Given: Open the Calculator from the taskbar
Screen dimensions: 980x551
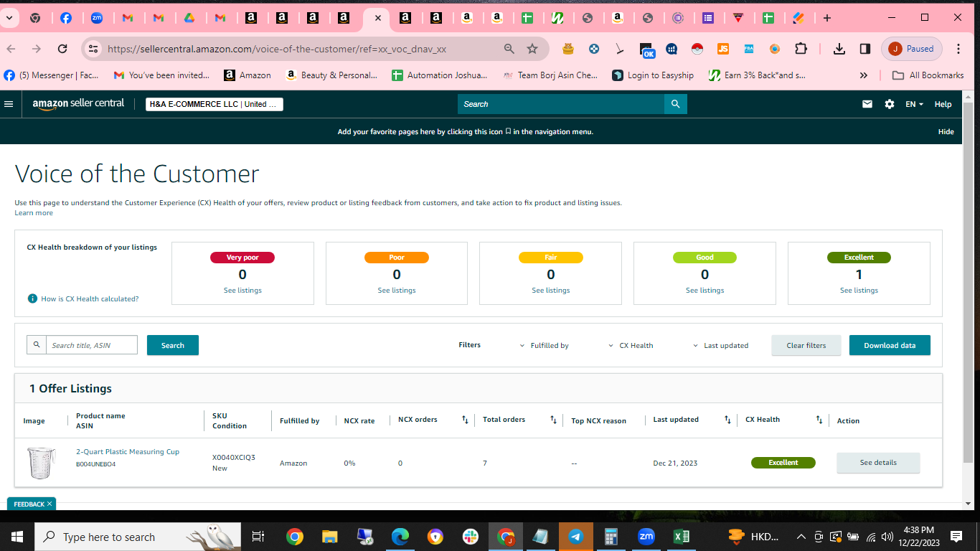Looking at the screenshot, I should coord(611,537).
